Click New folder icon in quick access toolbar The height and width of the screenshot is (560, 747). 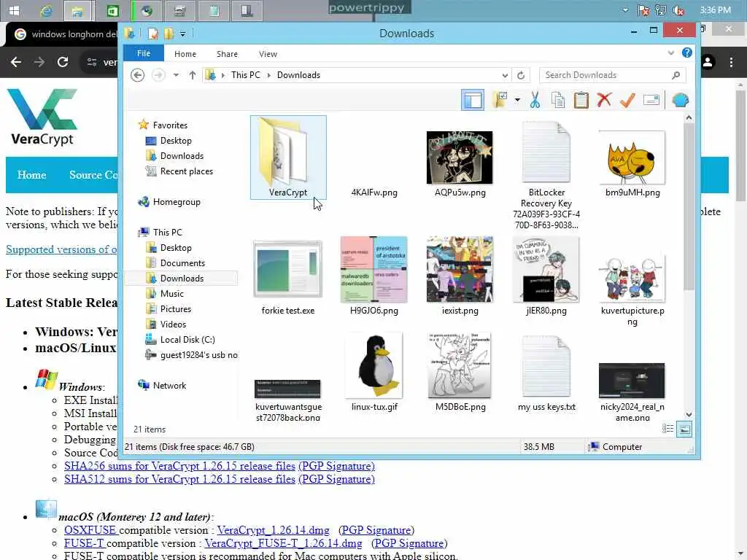coord(169,34)
